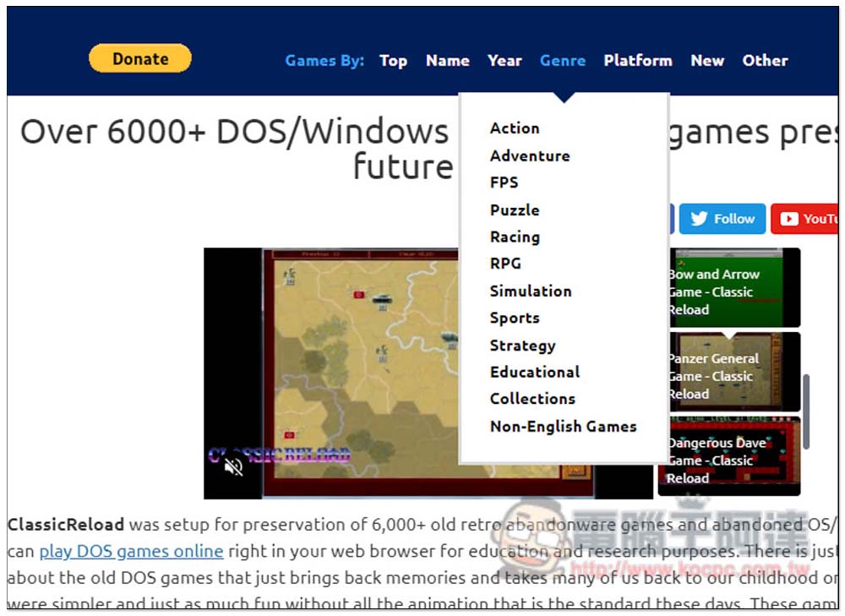845x616 pixels.
Task: Select Action from the Genre list
Action: click(x=515, y=128)
